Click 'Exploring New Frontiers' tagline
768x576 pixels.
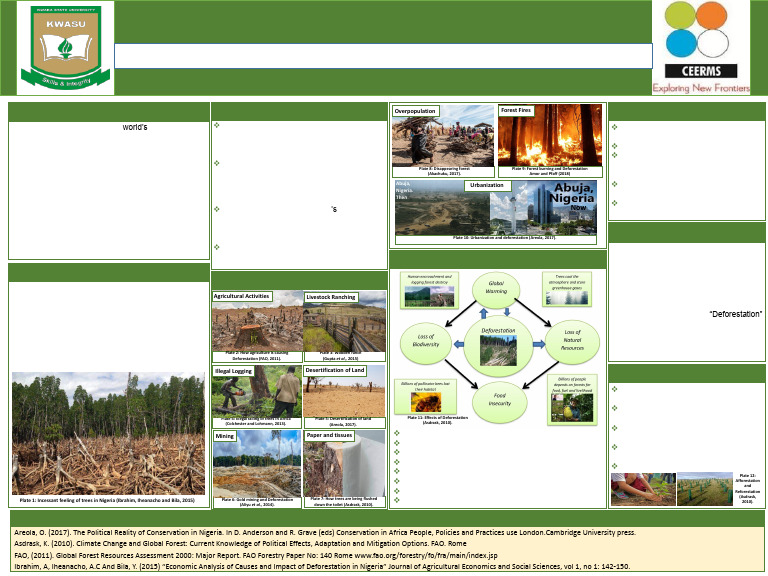pyautogui.click(x=701, y=88)
